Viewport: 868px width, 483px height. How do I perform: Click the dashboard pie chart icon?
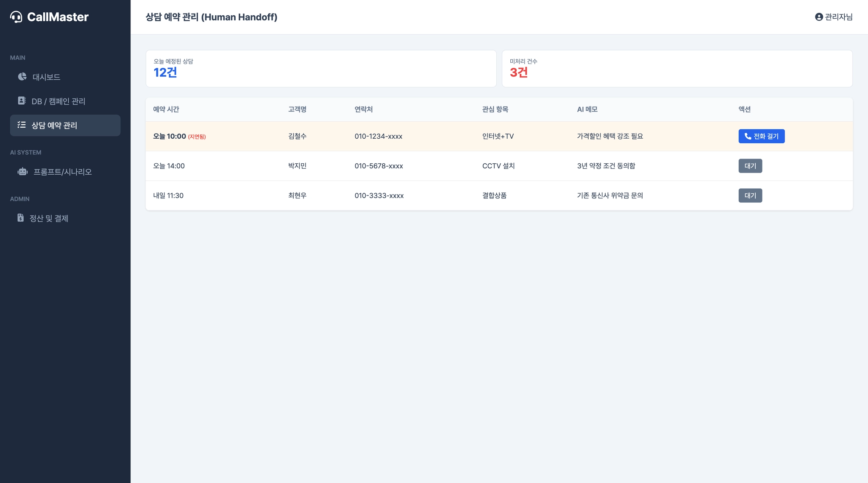(x=22, y=77)
